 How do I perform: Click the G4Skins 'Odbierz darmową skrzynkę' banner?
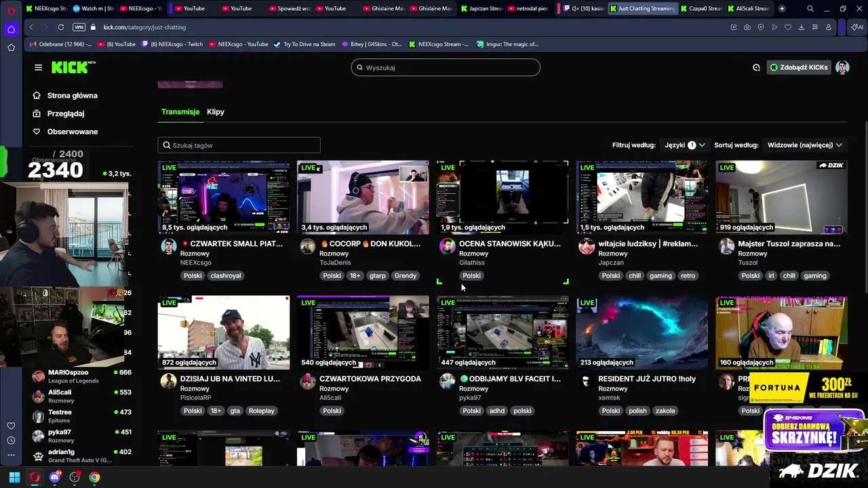(x=814, y=430)
